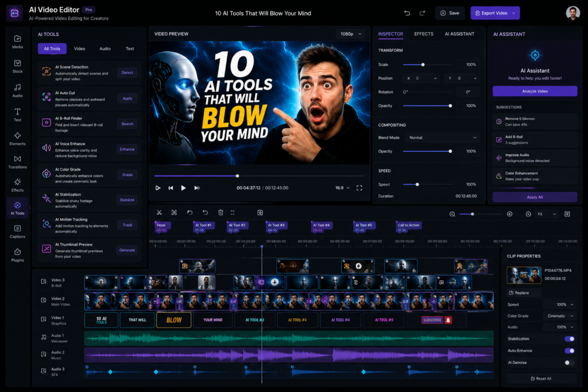Toggle the Audio 3 SFX track icon
588x392 pixels.
[x=44, y=371]
